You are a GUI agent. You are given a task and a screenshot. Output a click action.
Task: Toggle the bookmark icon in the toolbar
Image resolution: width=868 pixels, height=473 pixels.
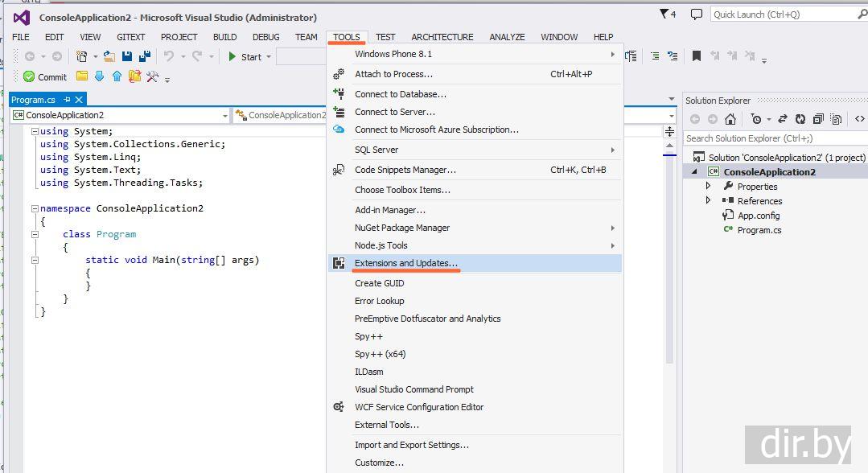pos(697,56)
